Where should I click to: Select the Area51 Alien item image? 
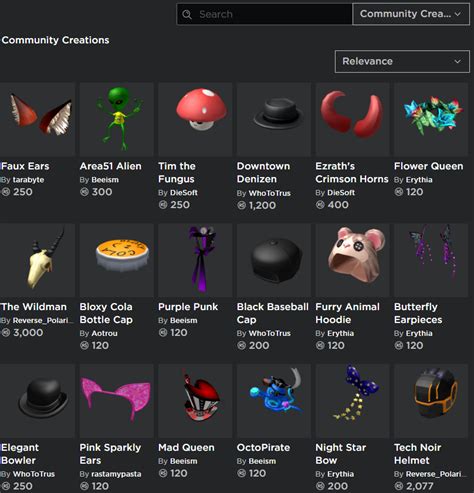point(117,119)
